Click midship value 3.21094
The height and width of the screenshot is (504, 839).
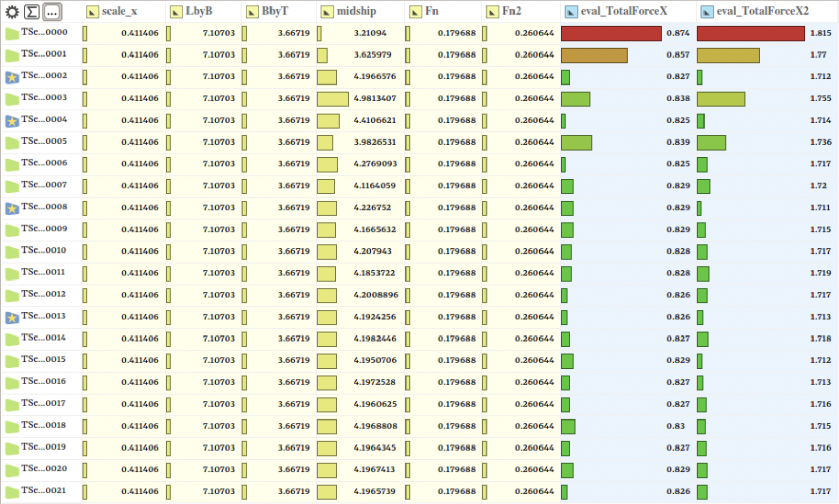point(370,33)
